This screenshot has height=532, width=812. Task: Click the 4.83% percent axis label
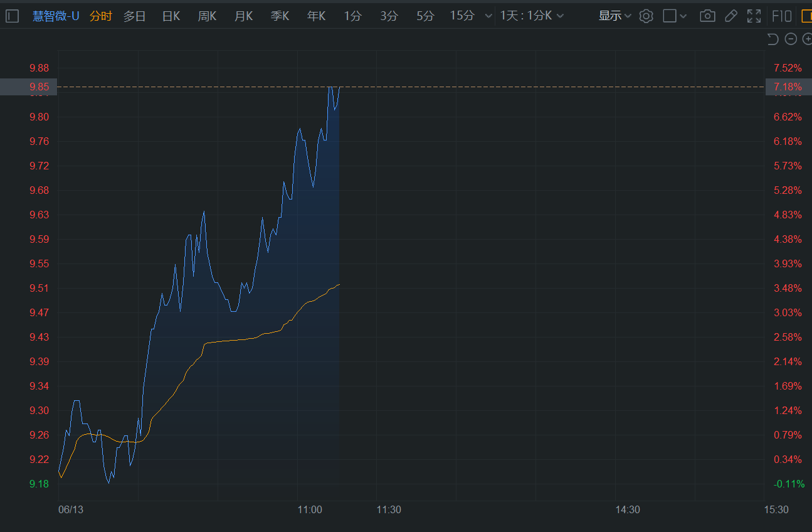(788, 215)
